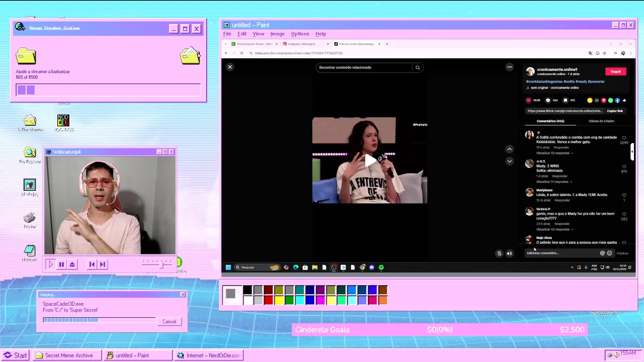Open the emoji picker in comment box
This screenshot has width=644, height=362.
coord(609,253)
